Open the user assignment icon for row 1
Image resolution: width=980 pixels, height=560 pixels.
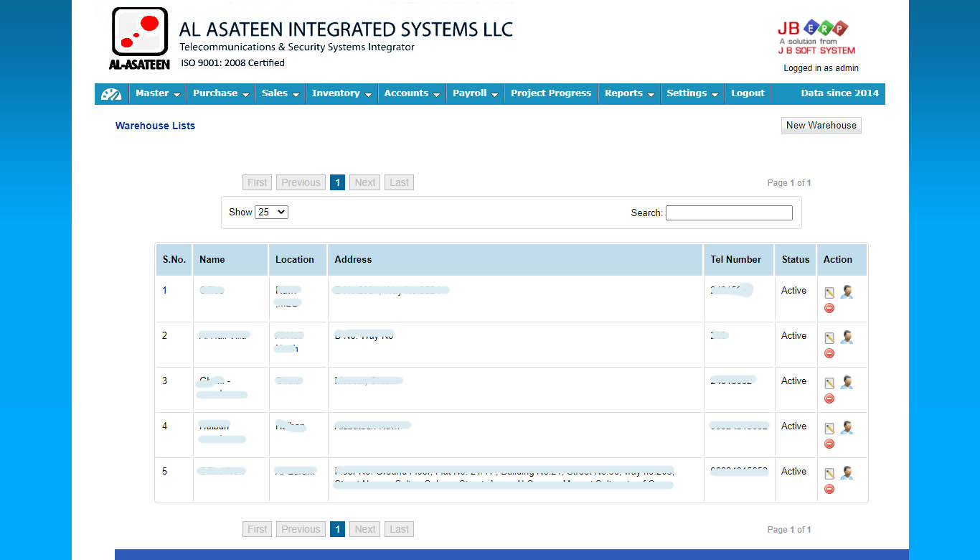847,291
